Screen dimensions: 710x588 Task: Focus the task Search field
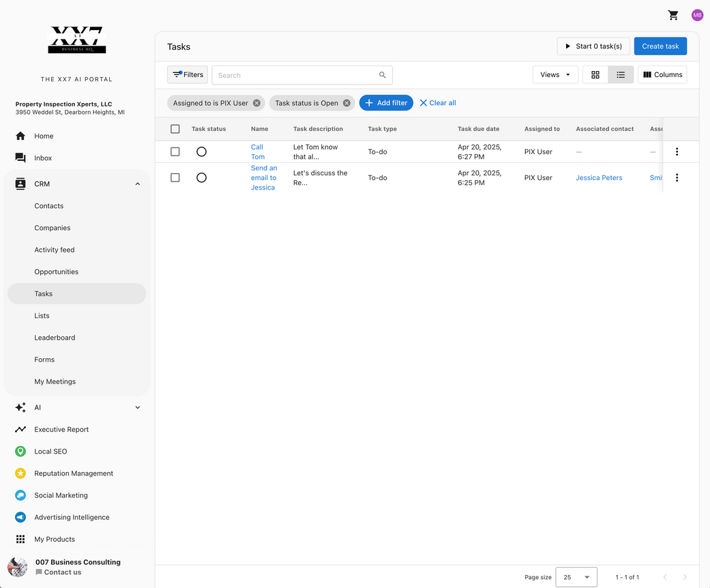click(302, 75)
